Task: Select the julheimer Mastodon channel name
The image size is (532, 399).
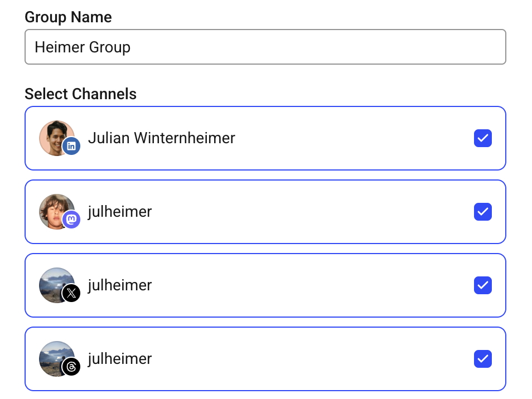Action: (x=120, y=212)
